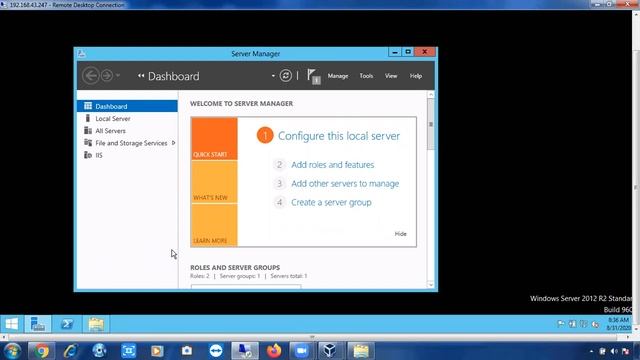
Task: Click scroll up arrow of Server Manager scrollbar
Action: pyautogui.click(x=431, y=95)
